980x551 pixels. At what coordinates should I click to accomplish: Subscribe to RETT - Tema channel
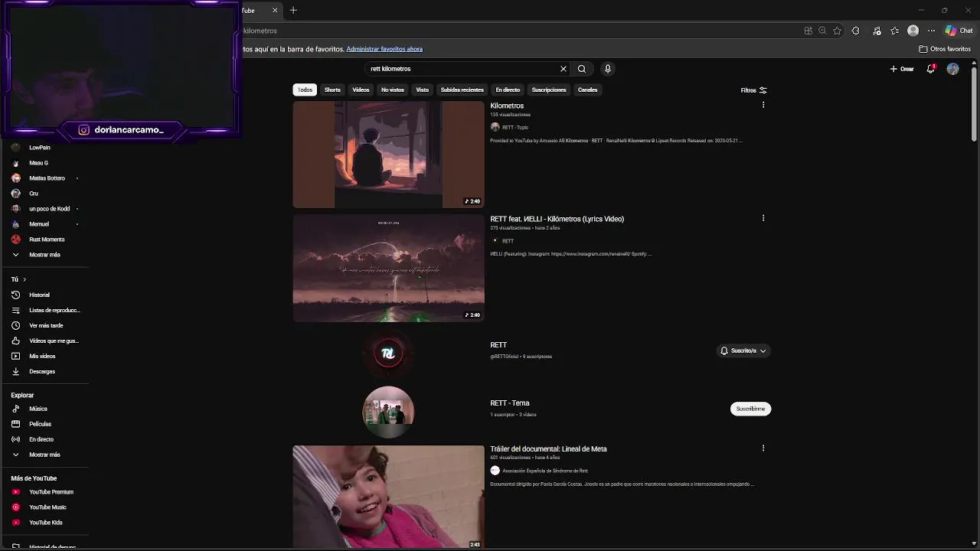click(750, 409)
